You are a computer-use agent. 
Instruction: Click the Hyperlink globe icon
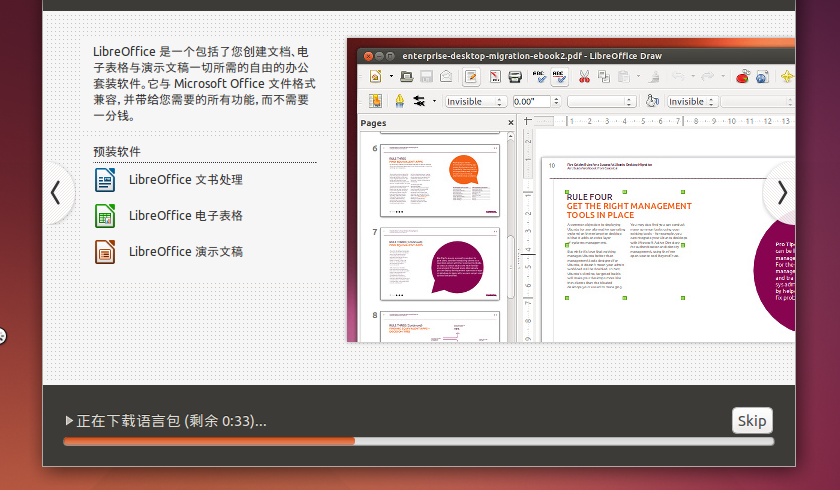pyautogui.click(x=762, y=77)
